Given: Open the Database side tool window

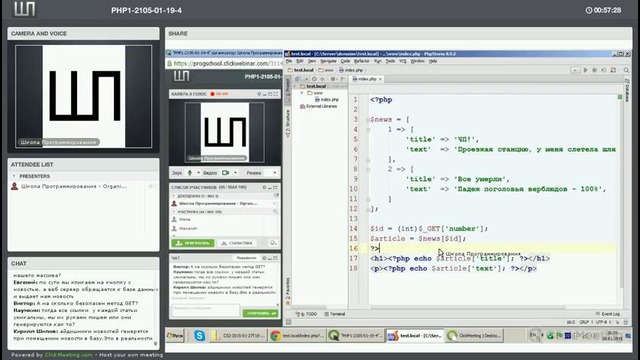Looking at the screenshot, I should click(627, 91).
